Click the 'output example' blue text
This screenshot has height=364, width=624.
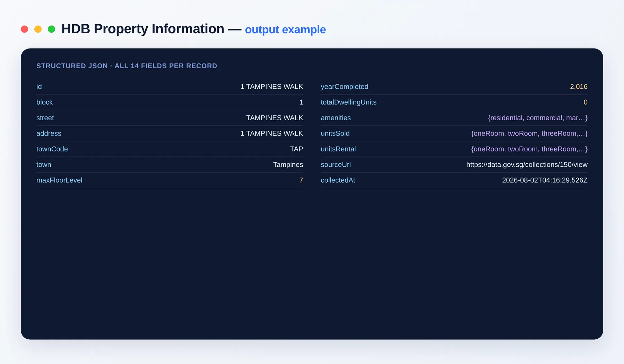pos(285,30)
